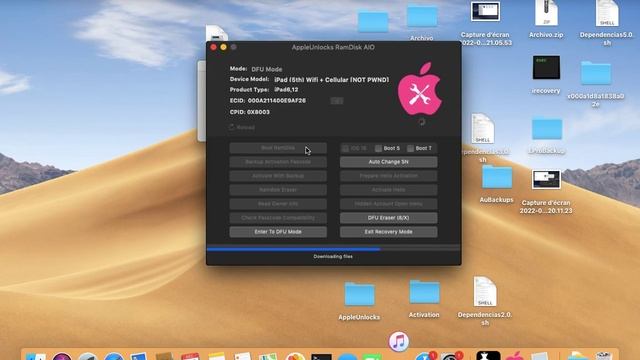Click the Ramdisk Eraser button
This screenshot has width=640, height=360.
click(x=278, y=190)
